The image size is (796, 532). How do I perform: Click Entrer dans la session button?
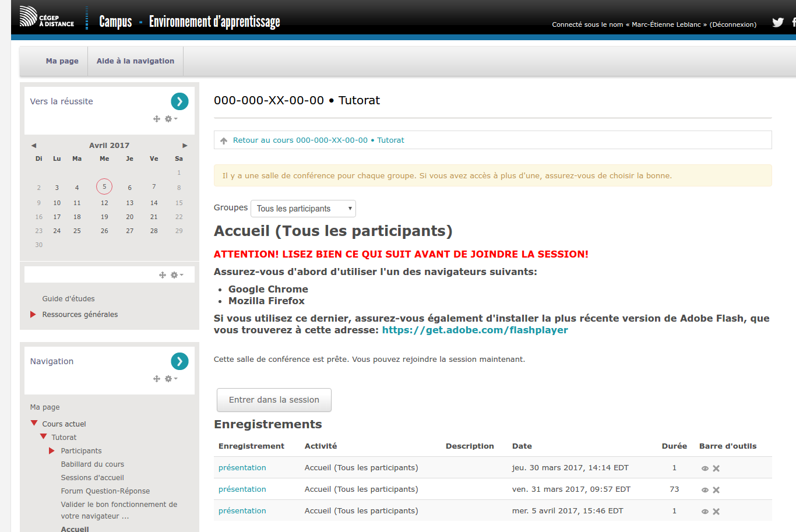[274, 400]
